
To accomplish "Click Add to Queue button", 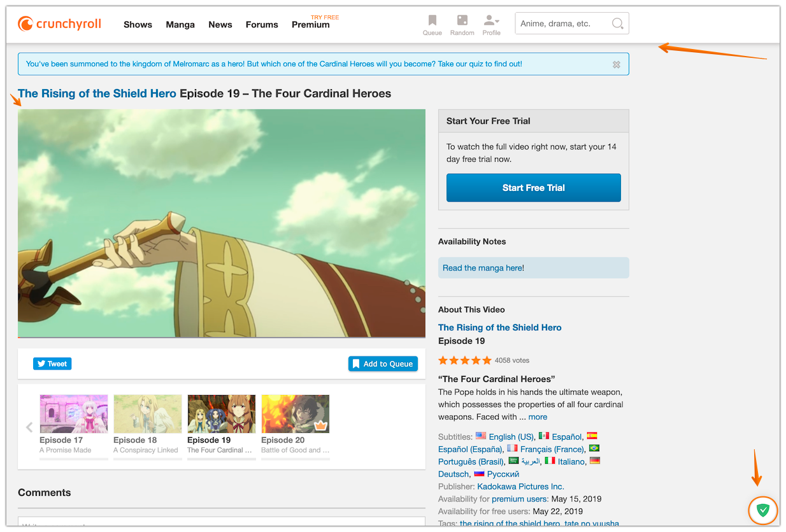I will [383, 364].
